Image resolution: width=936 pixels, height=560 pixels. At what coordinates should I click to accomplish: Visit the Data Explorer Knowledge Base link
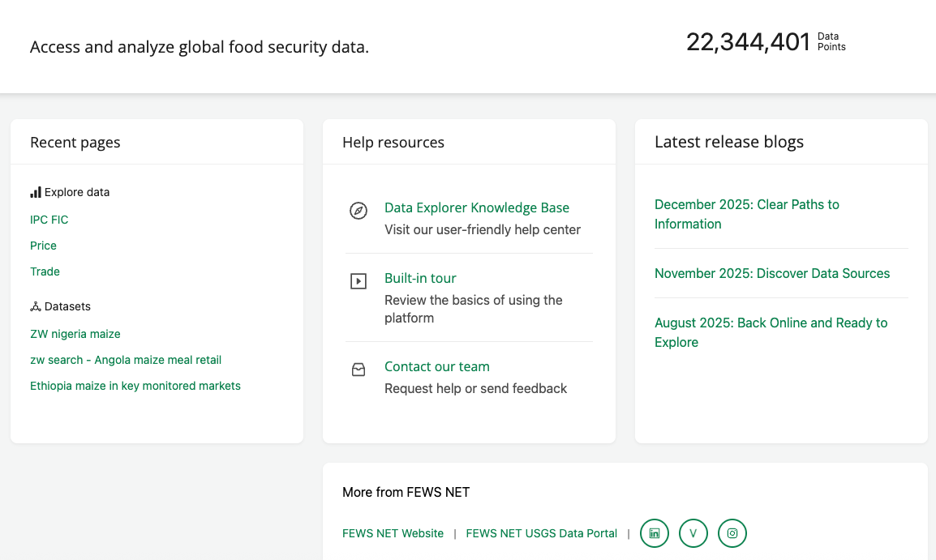coord(476,207)
